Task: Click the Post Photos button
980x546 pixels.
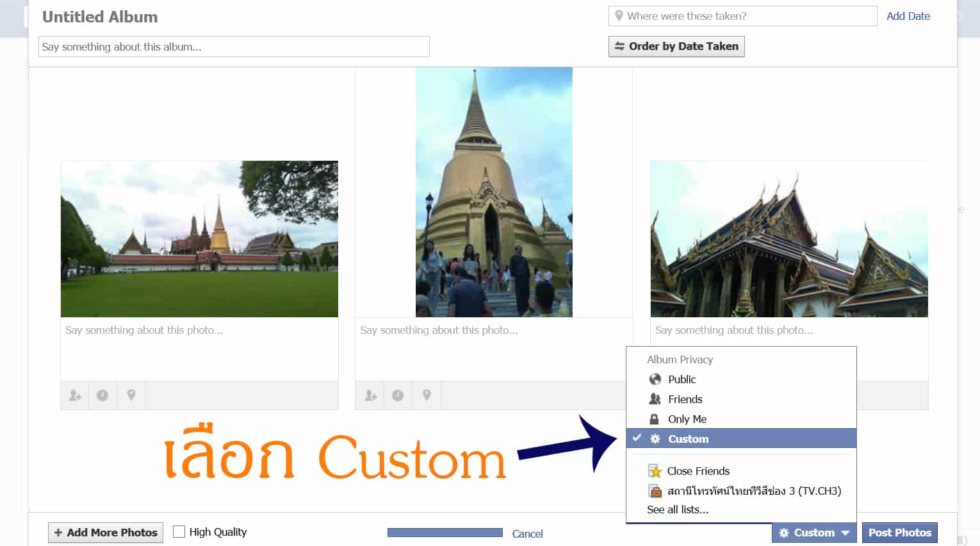Action: [899, 533]
